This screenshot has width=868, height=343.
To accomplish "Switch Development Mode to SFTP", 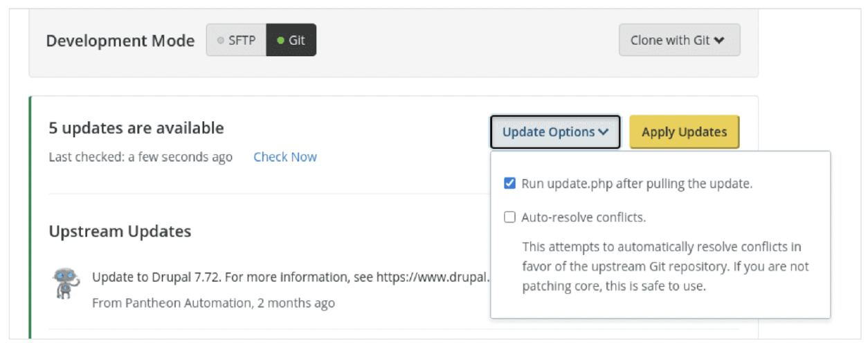I will pos(236,41).
